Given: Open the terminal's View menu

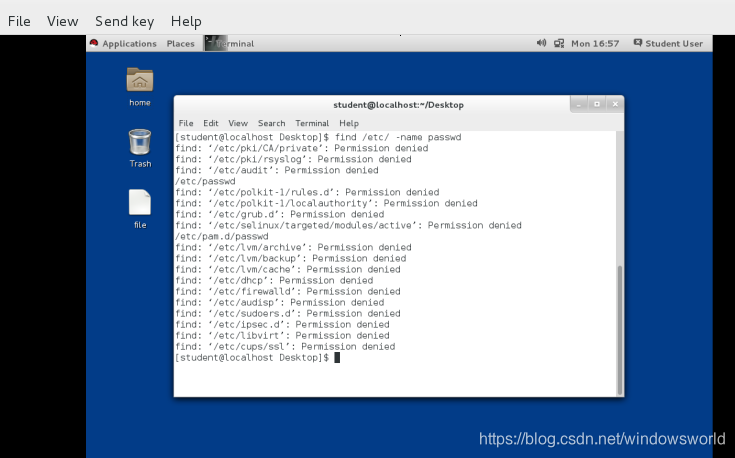Looking at the screenshot, I should click(x=238, y=123).
